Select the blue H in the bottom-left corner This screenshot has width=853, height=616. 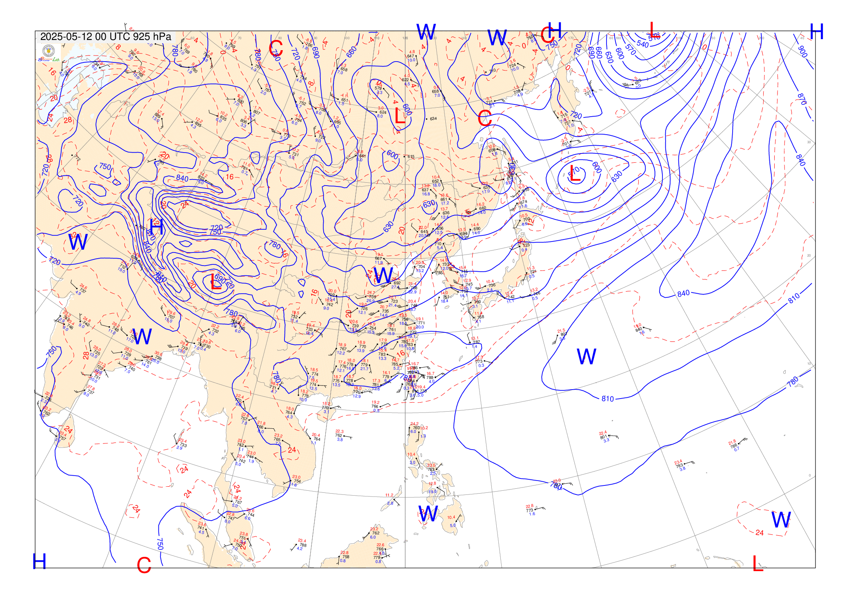pos(39,562)
